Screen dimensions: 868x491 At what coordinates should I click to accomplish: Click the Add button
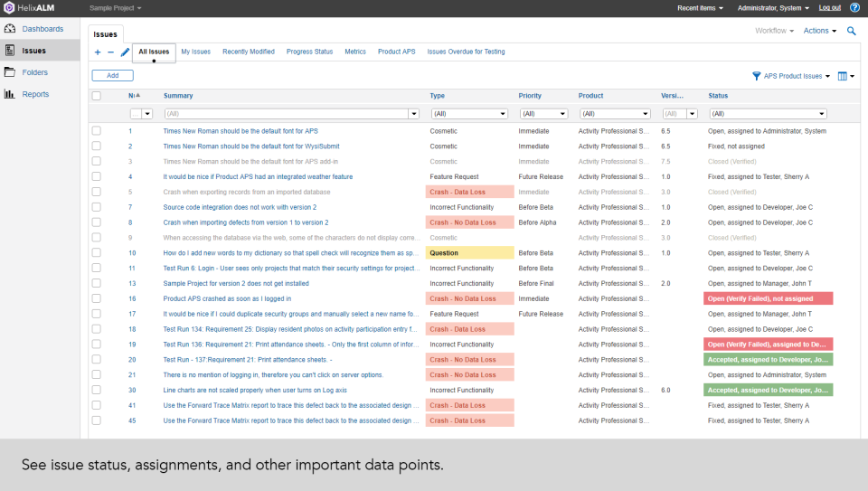tap(112, 76)
